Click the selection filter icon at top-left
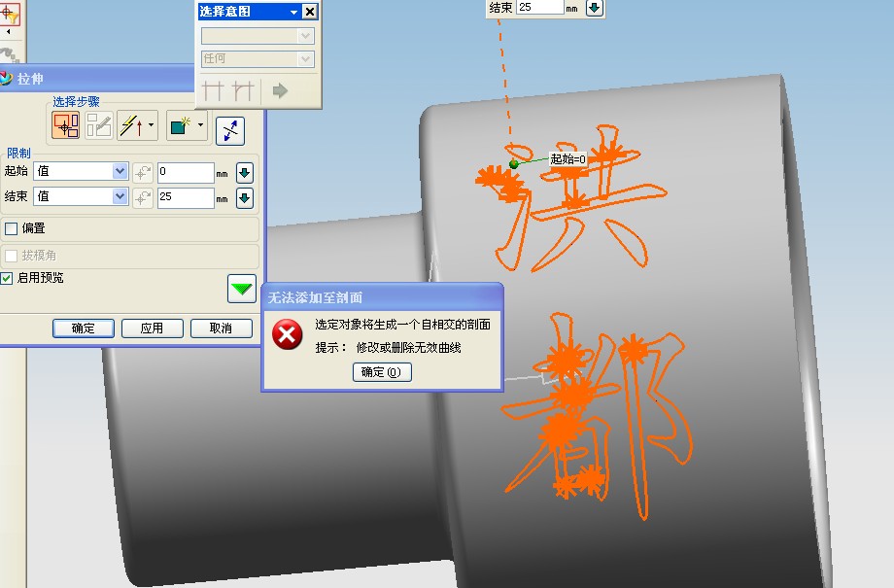894x588 pixels. [10, 13]
